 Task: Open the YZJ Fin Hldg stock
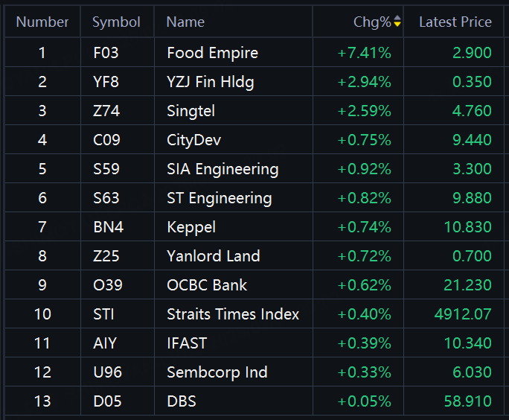click(x=210, y=82)
